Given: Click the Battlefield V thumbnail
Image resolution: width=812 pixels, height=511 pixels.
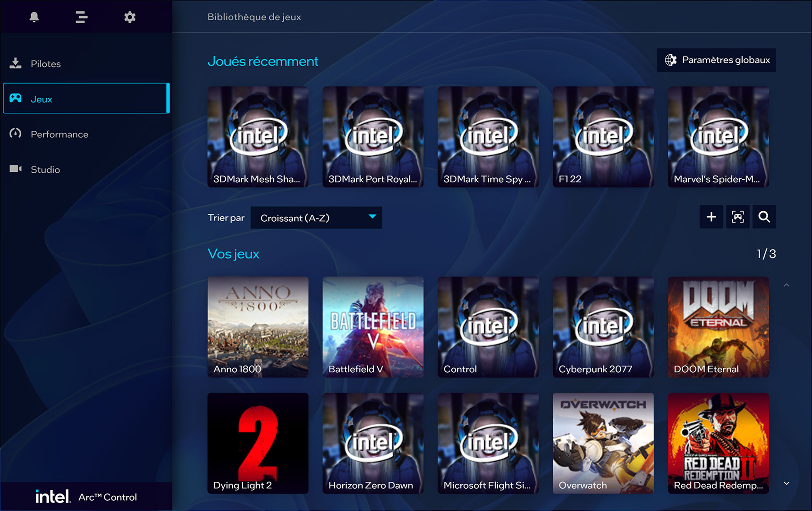Looking at the screenshot, I should (x=373, y=327).
